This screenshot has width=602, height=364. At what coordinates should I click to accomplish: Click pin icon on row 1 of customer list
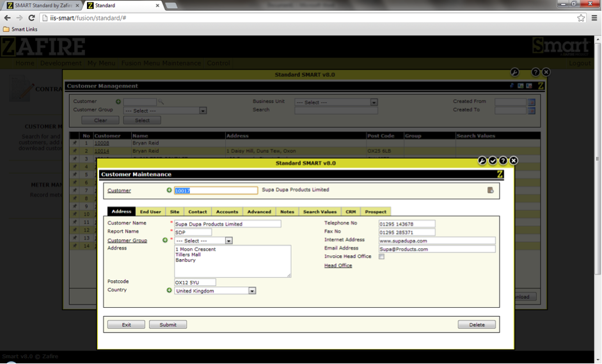75,143
